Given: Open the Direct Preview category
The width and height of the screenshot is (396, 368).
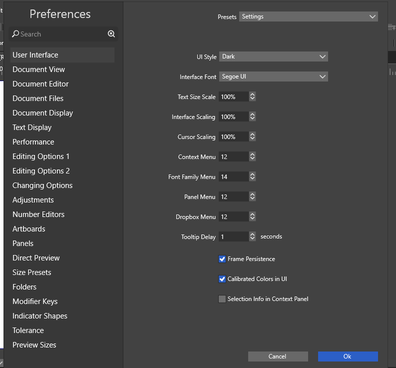Looking at the screenshot, I should pyautogui.click(x=36, y=258).
